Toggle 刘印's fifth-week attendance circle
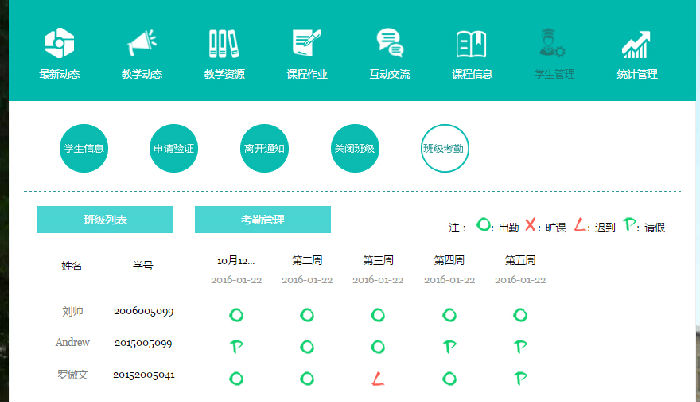The height and width of the screenshot is (402, 700). tap(519, 315)
